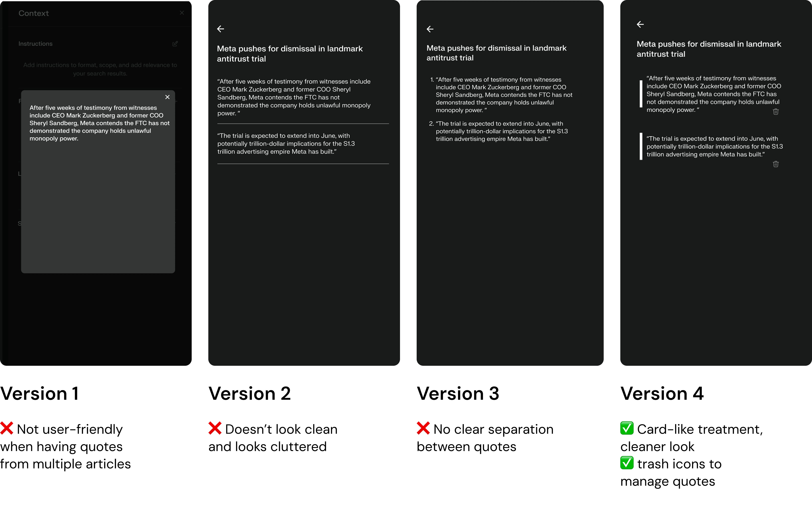Click the 'trial is expected' quote in Version 2
812x513 pixels.
tap(286, 143)
